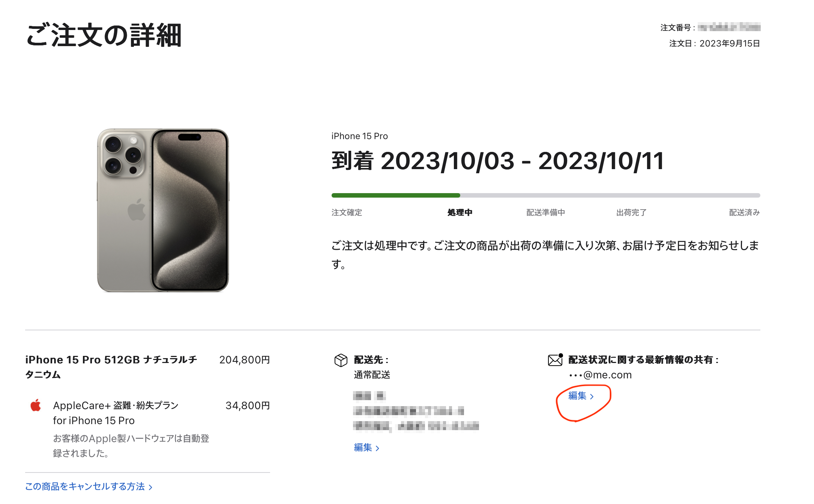Image resolution: width=814 pixels, height=504 pixels.
Task: Click the chevron after the cancel-method link
Action: (x=150, y=487)
